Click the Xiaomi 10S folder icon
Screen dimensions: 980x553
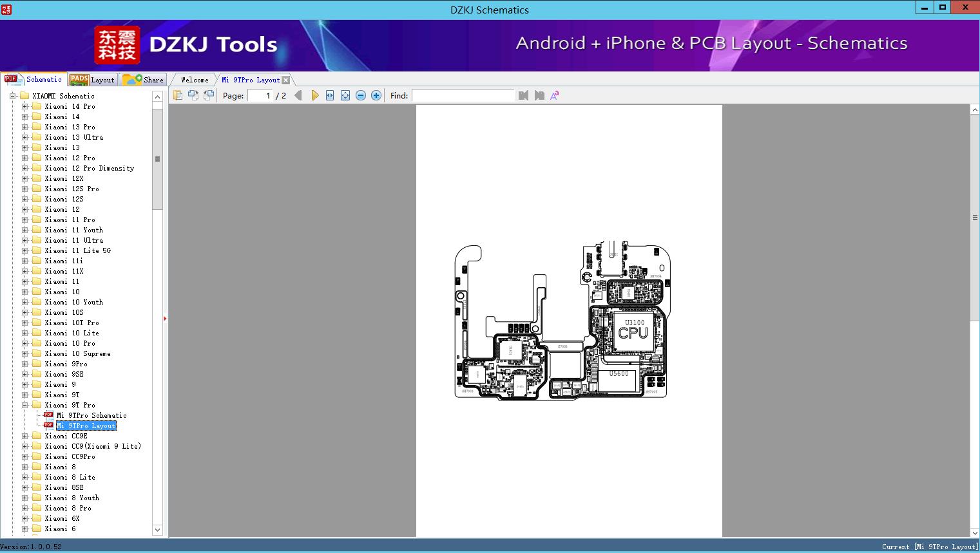tap(37, 312)
